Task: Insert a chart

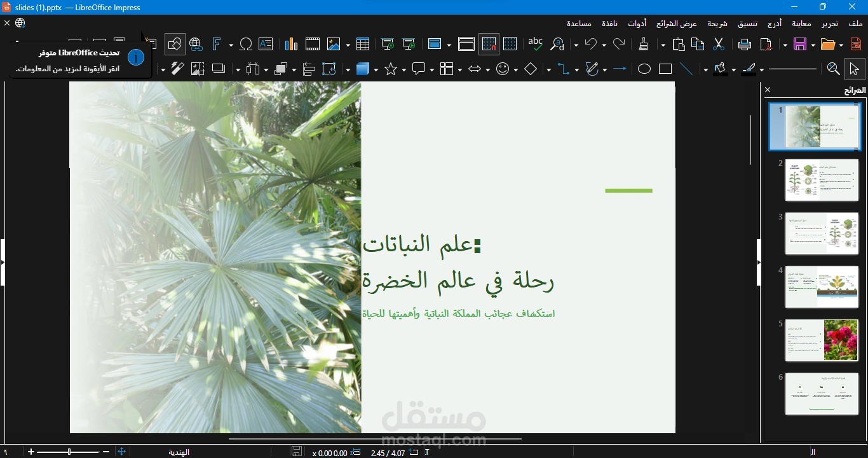Action: (x=291, y=44)
